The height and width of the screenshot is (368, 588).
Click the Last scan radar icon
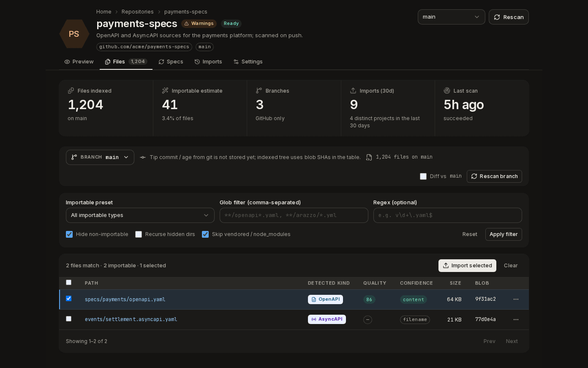(x=447, y=91)
